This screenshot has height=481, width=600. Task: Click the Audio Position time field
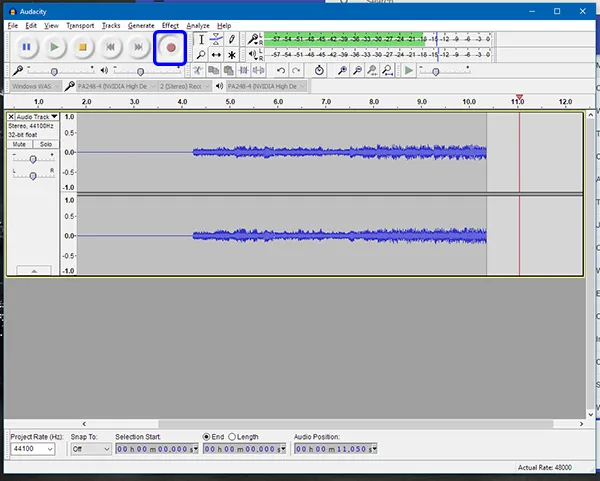(336, 448)
